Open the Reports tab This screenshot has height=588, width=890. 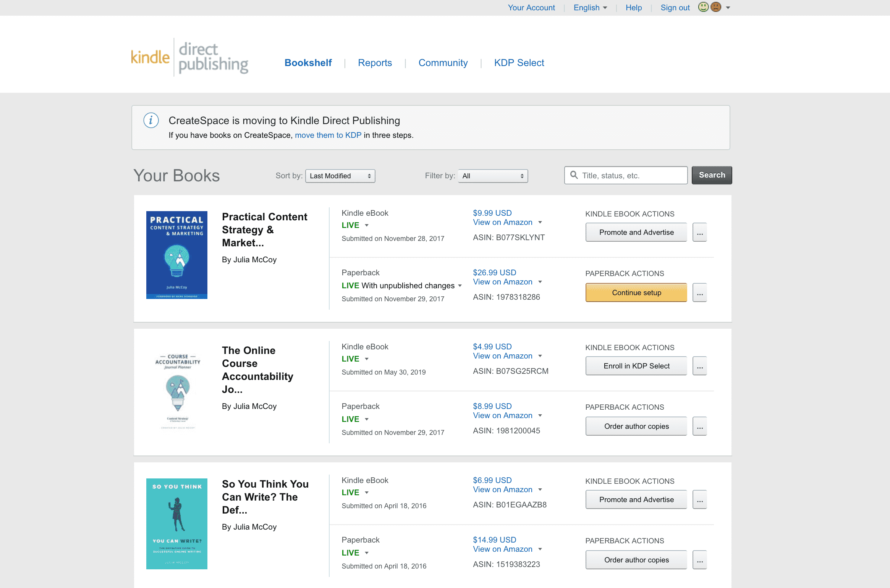pyautogui.click(x=375, y=63)
